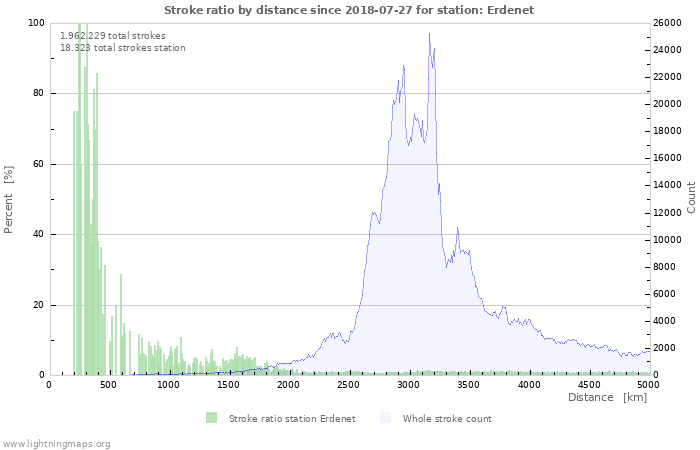Select the 'Whole stroke count' legend label
700x450 pixels.
447,418
